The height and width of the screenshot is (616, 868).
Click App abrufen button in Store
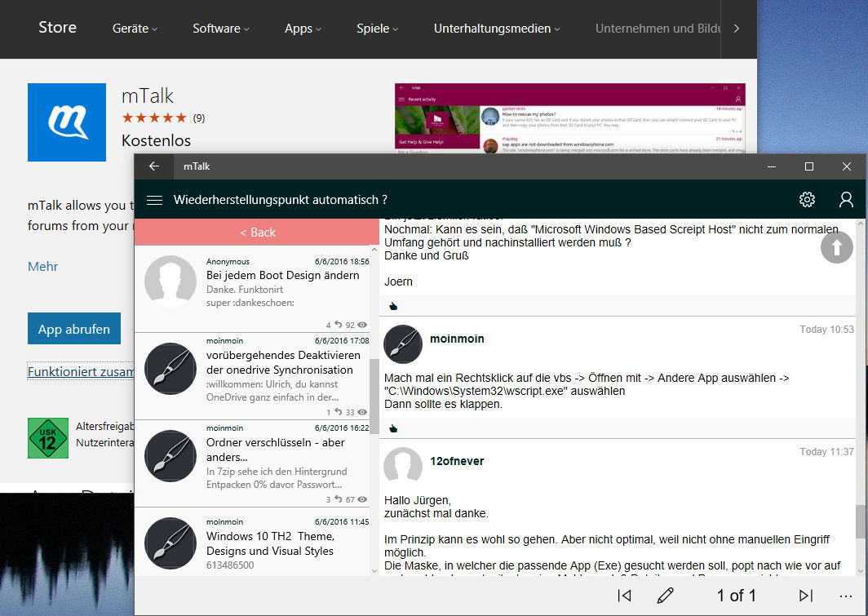coord(74,329)
